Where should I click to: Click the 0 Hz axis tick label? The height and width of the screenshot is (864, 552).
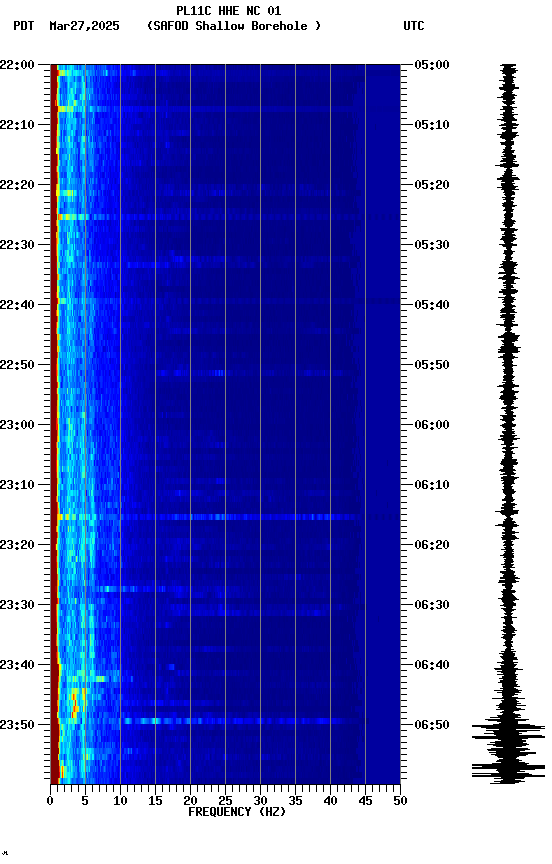pos(50,801)
